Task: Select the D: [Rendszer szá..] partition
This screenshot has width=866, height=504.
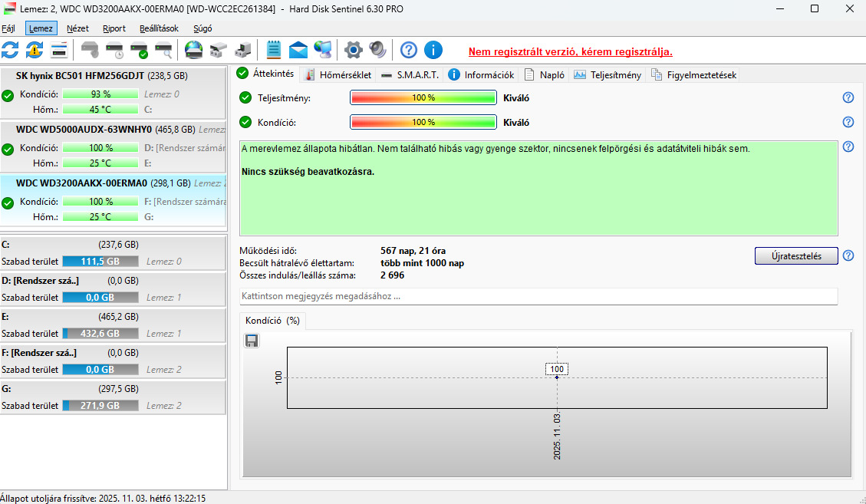Action: [114, 289]
